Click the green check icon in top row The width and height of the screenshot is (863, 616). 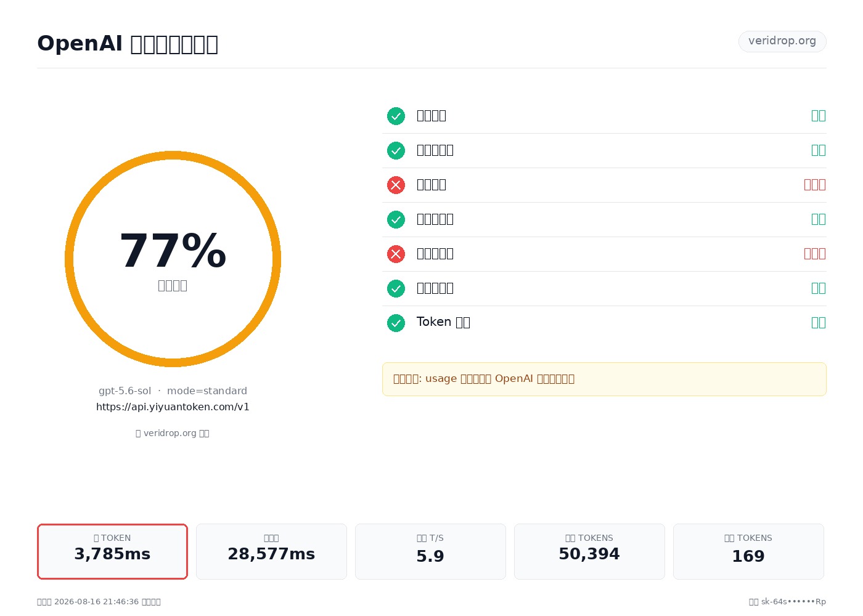tap(396, 116)
